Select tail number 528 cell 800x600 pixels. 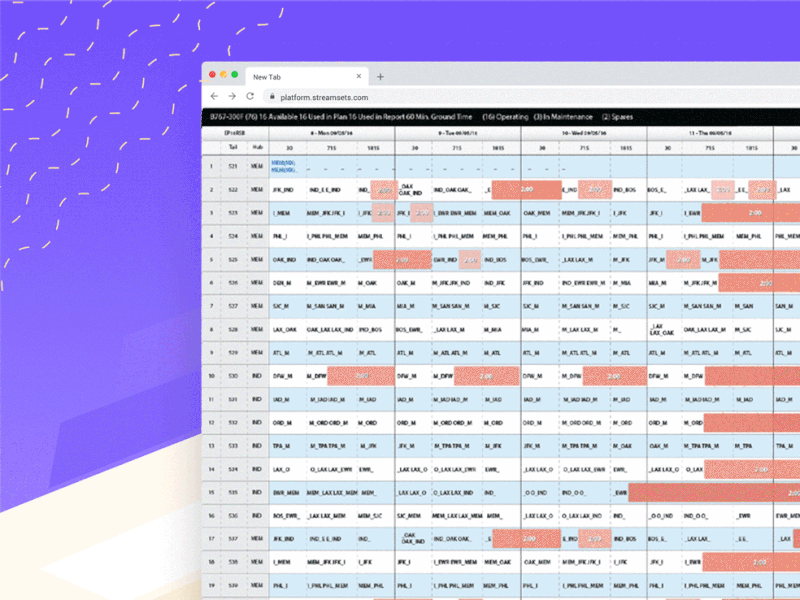[233, 330]
